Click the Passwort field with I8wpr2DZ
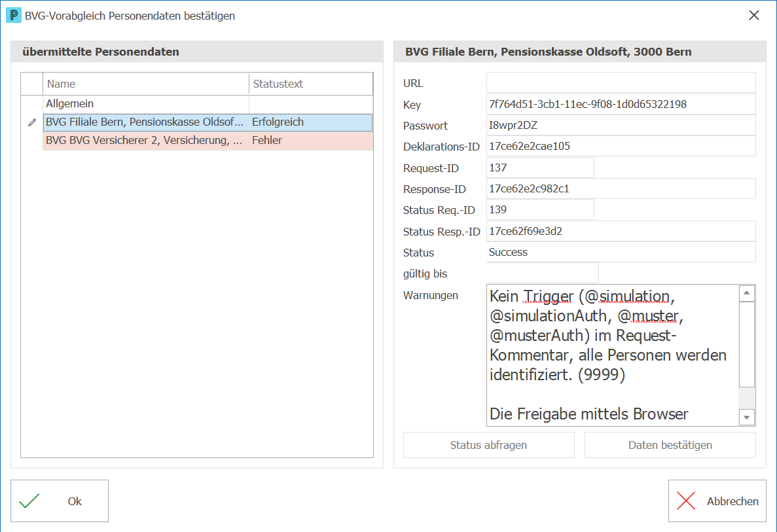 click(x=621, y=126)
